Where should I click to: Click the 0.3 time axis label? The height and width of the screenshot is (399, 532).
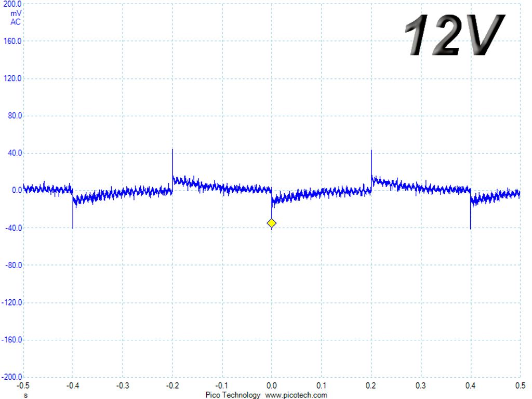[421, 386]
